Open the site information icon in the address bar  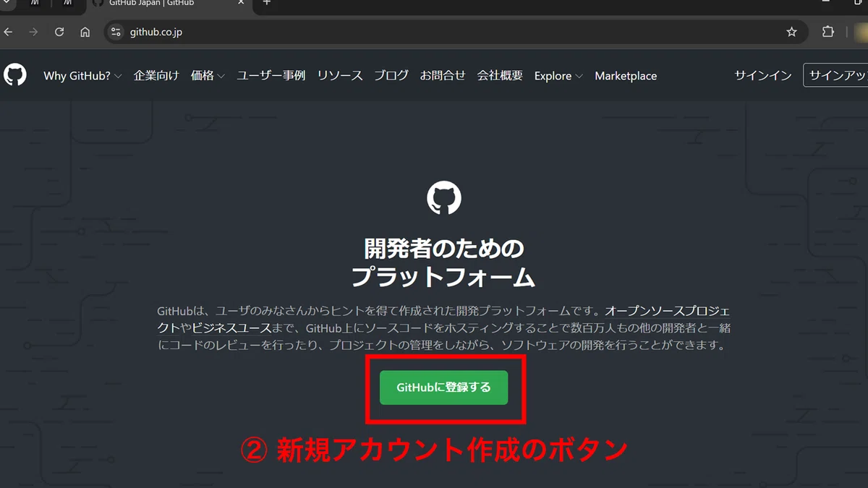(116, 32)
